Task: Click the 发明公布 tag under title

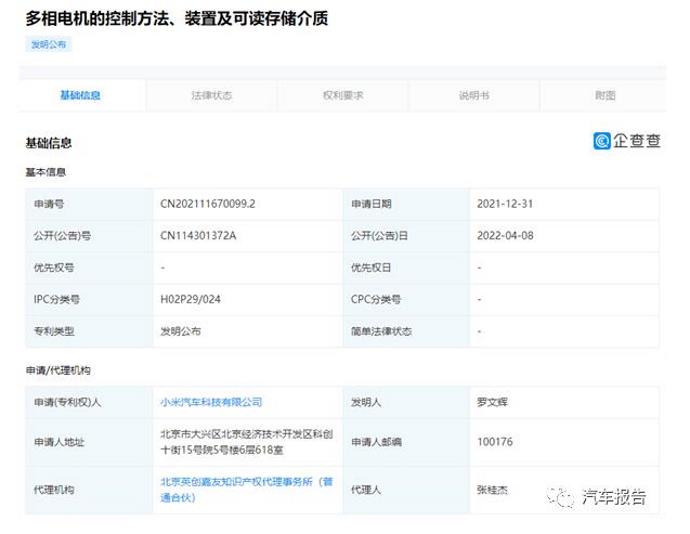Action: [x=47, y=44]
